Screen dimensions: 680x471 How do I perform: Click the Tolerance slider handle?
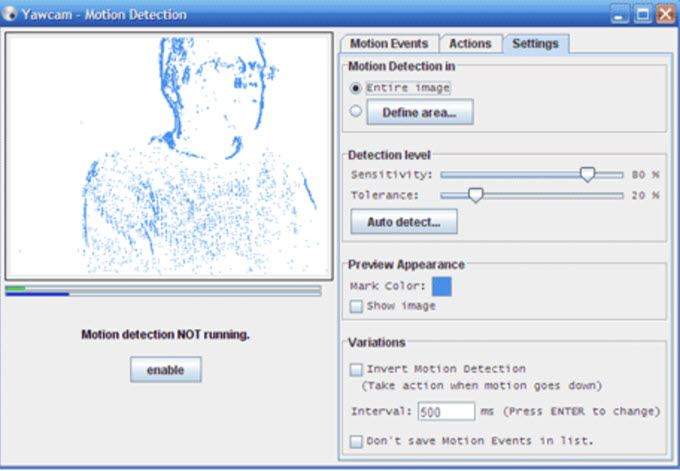pyautogui.click(x=476, y=195)
